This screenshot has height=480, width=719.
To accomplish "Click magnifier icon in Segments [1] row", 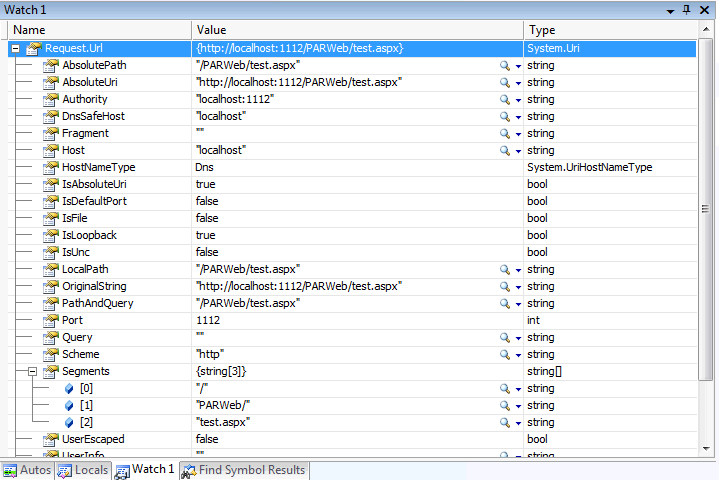I will pos(505,406).
